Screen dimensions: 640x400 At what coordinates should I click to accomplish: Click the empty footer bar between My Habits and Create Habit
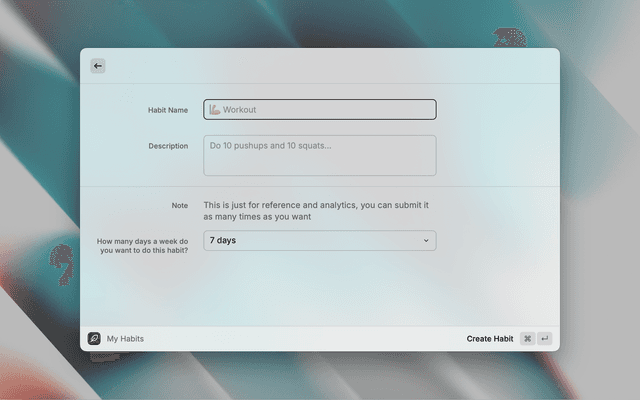coord(300,339)
